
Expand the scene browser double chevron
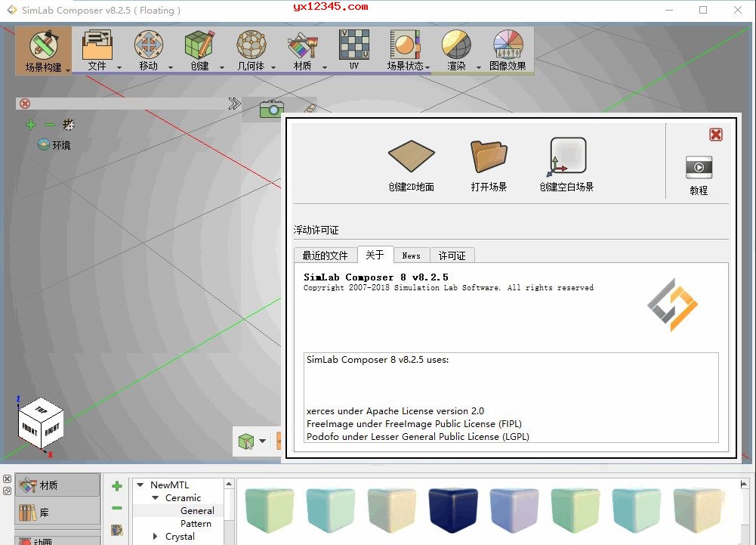coord(234,104)
